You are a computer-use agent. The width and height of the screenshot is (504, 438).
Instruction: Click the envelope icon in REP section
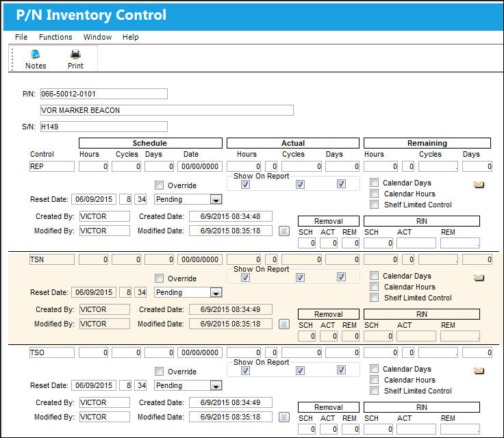[x=479, y=185]
